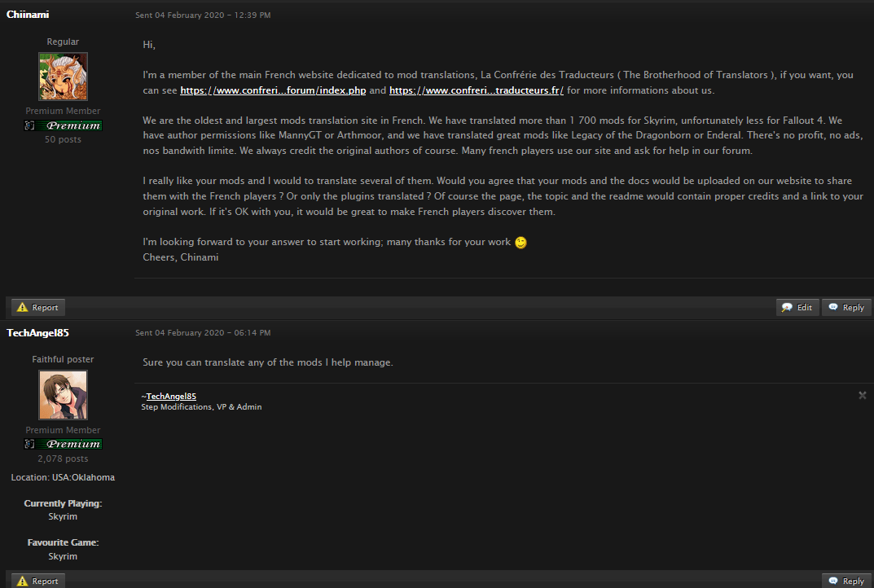Open TechAngel85's avatar picture
Screen dimensions: 874x588
63,395
